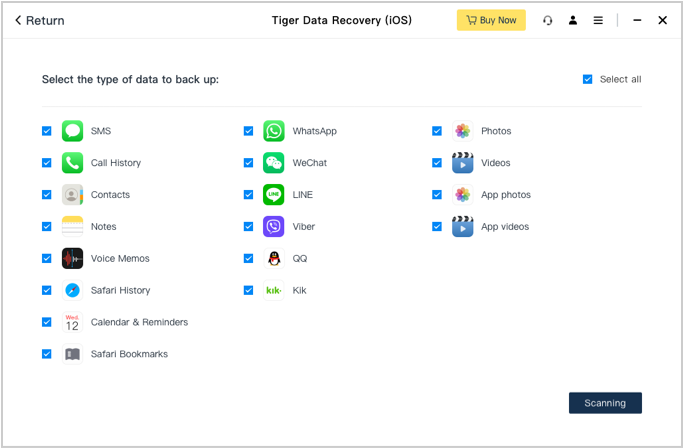Close the Tiger Data Recovery window
The height and width of the screenshot is (448, 684).
662,20
